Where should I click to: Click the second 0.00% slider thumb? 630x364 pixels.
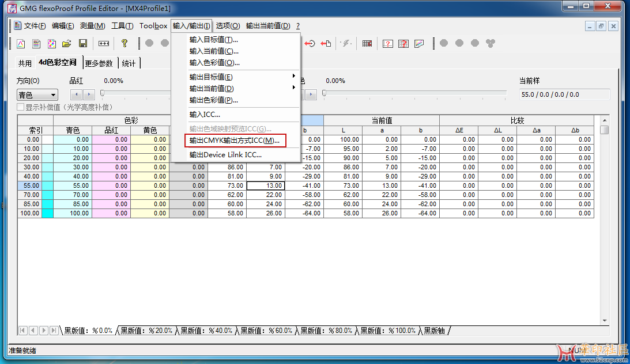pos(325,93)
